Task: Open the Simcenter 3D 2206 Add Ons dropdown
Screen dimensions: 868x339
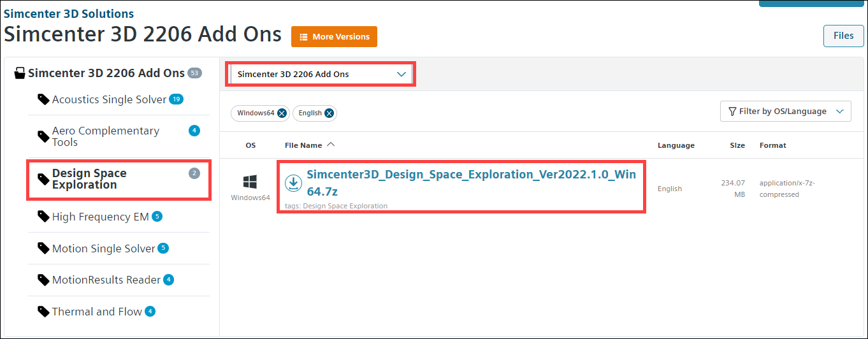Action: 321,75
